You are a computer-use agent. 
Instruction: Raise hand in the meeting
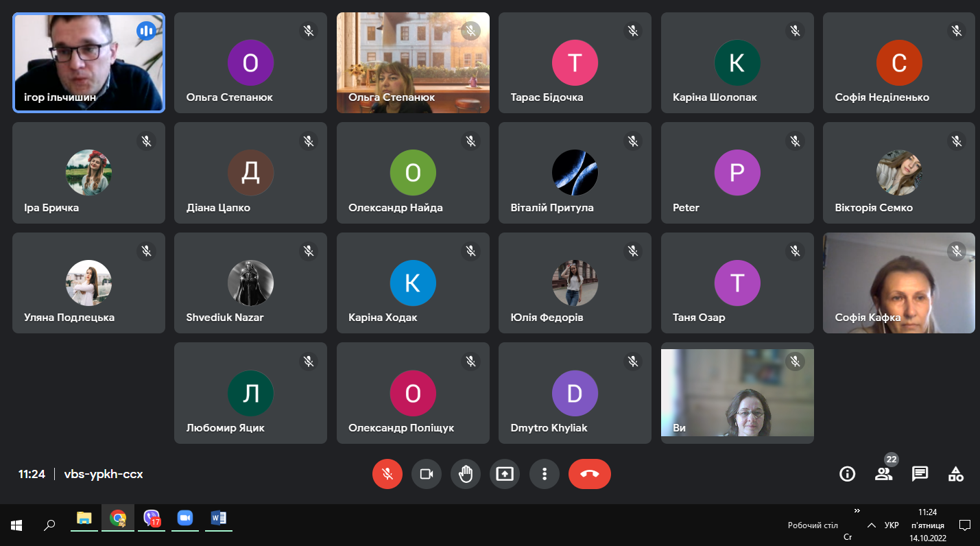click(x=466, y=474)
